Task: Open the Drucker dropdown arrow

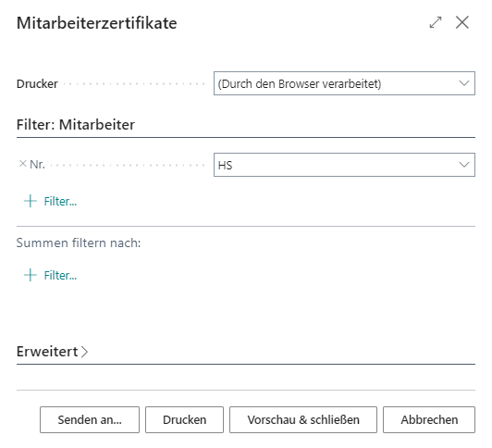Action: 463,83
